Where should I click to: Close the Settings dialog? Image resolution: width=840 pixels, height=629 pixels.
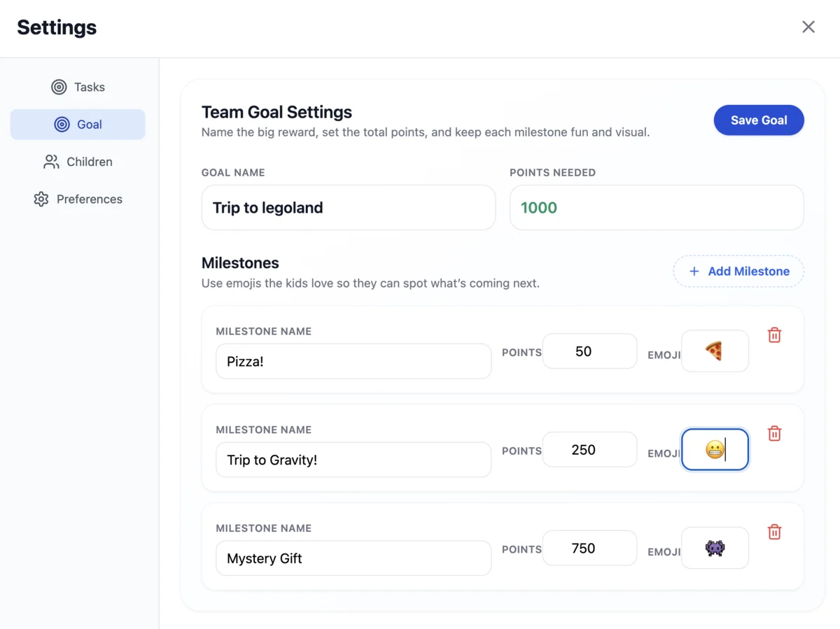(808, 27)
